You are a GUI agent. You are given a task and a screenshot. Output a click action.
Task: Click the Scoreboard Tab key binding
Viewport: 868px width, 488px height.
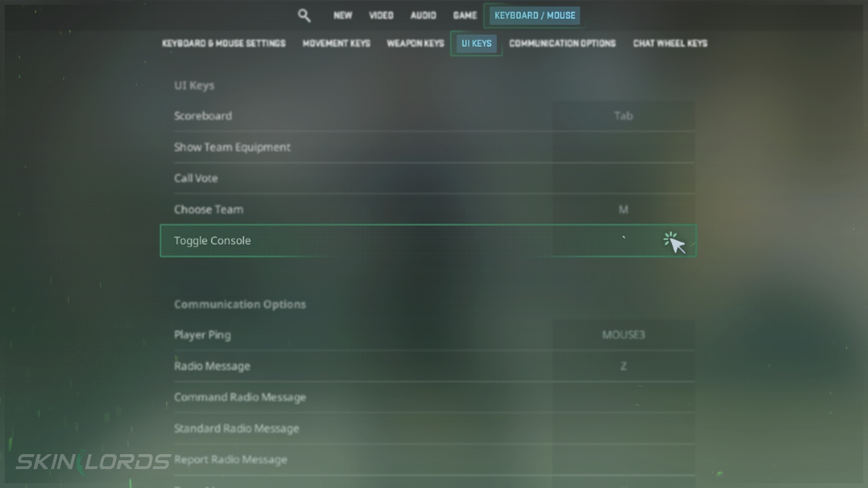tap(623, 116)
